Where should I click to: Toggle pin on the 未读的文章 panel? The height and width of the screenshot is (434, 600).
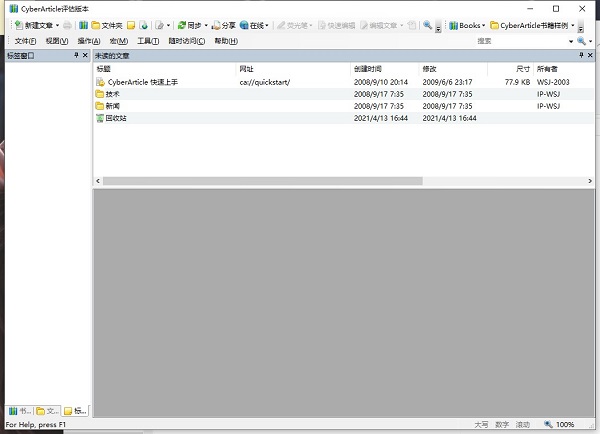[581, 55]
